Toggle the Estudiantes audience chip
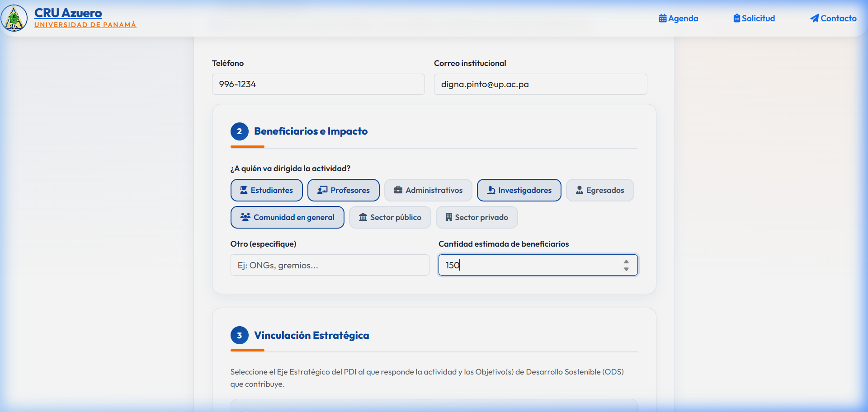 click(267, 190)
